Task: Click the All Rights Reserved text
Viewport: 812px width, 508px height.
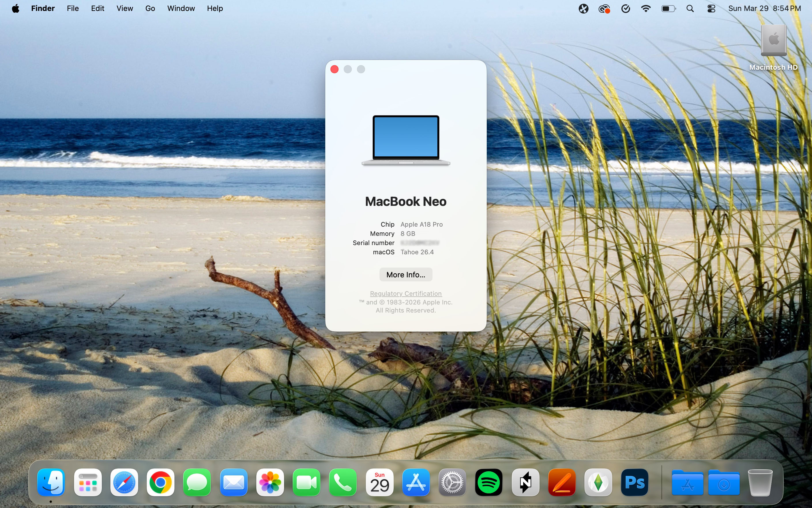Action: click(x=406, y=311)
